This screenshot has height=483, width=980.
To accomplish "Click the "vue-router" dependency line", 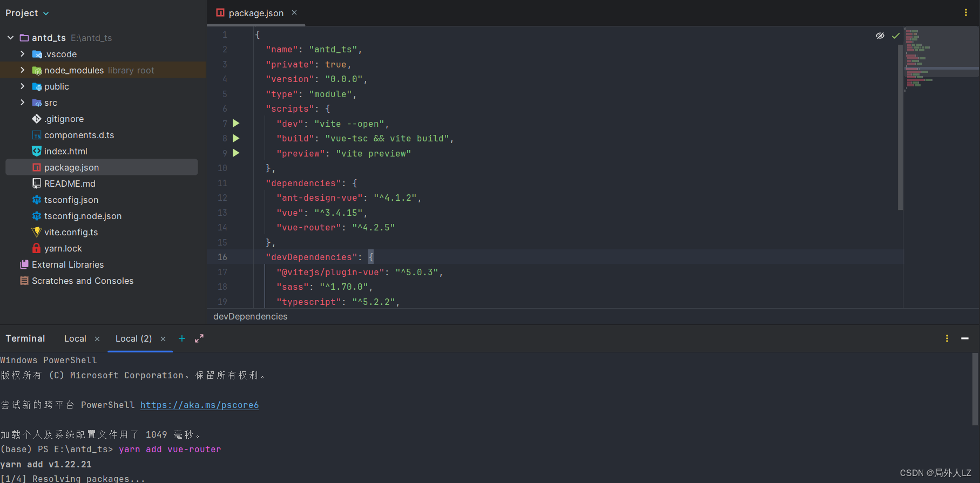I will (336, 228).
